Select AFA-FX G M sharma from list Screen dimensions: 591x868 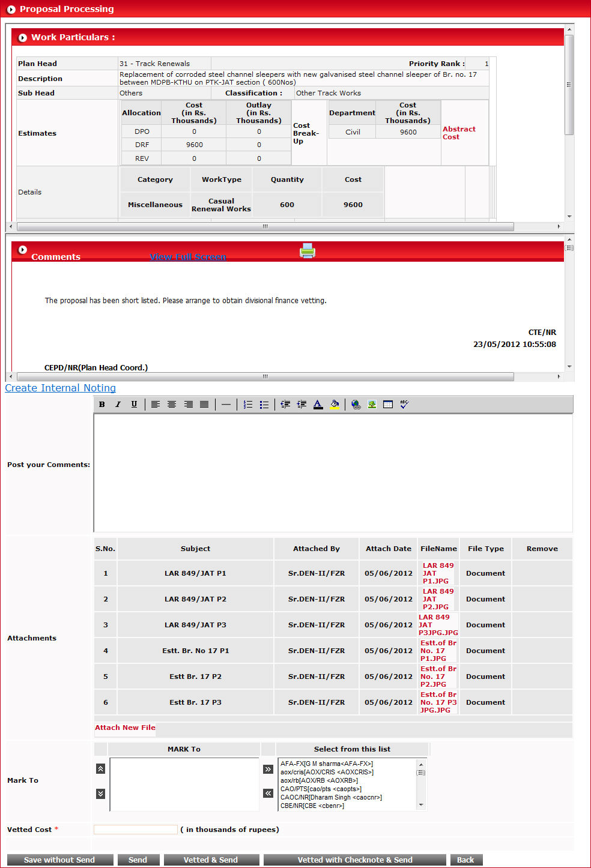tap(327, 764)
